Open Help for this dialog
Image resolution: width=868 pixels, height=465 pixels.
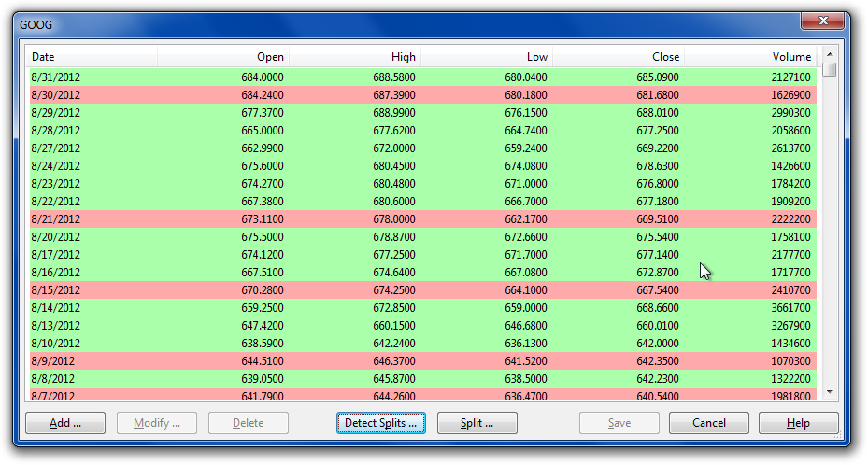click(x=798, y=423)
